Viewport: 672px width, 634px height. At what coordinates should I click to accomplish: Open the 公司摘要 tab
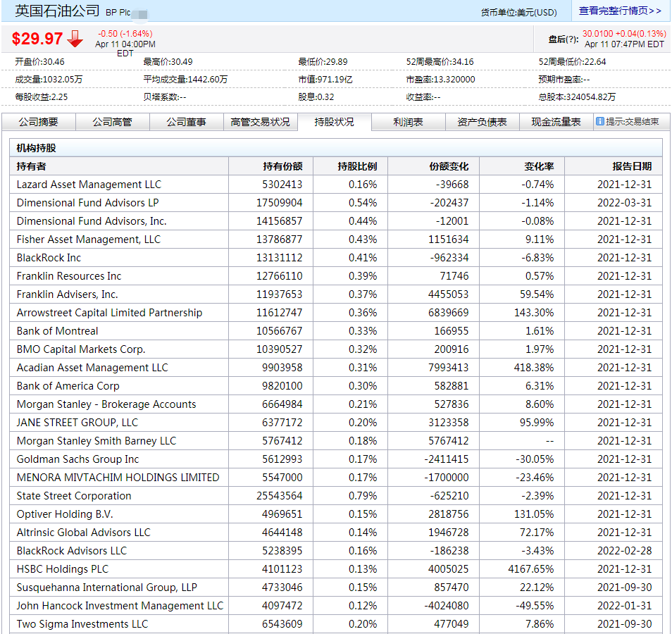tap(39, 122)
